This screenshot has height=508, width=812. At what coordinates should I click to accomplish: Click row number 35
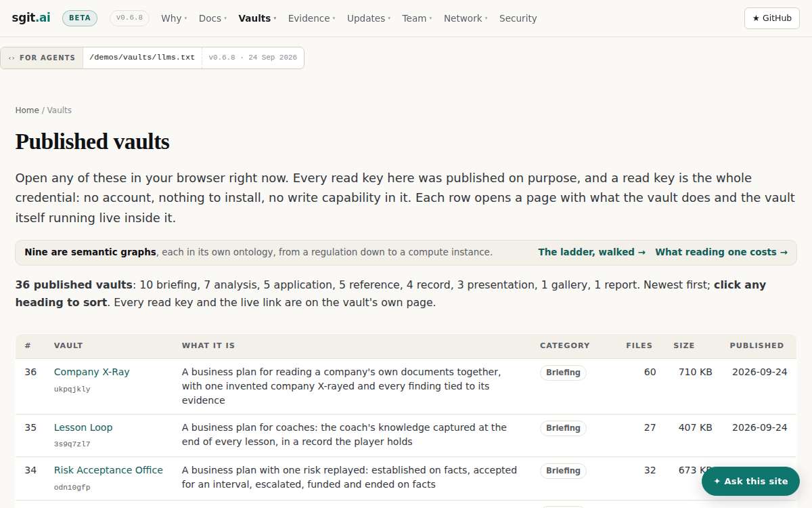(30, 427)
